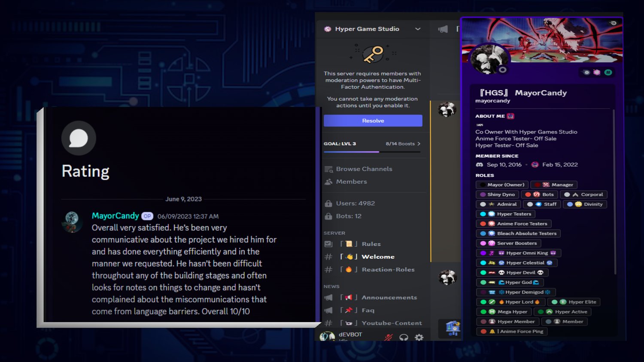Click the Hyper God role
This screenshot has width=644, height=362.
[510, 282]
